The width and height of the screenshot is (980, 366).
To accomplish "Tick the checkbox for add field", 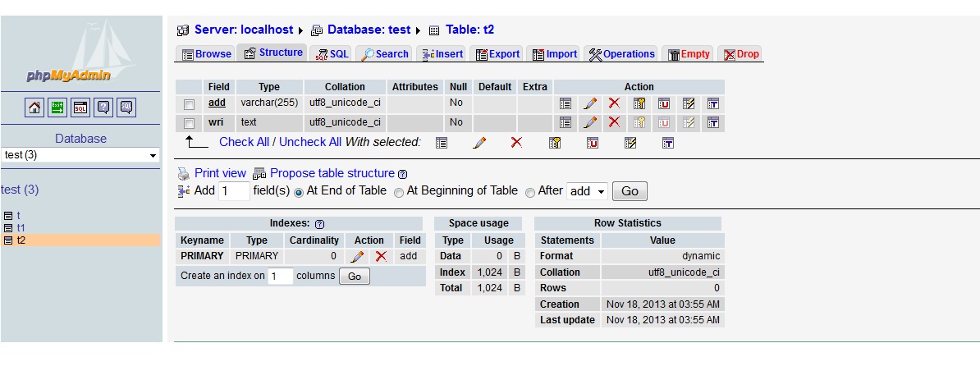I will (189, 104).
